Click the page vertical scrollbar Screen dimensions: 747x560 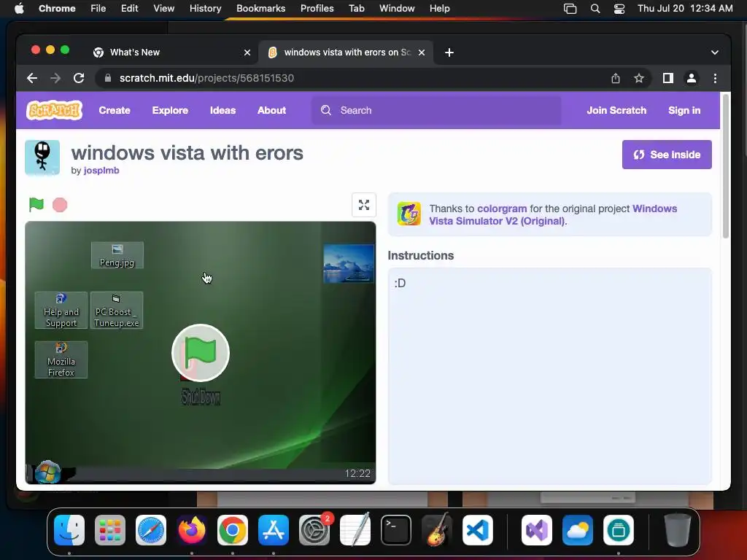coord(726,166)
